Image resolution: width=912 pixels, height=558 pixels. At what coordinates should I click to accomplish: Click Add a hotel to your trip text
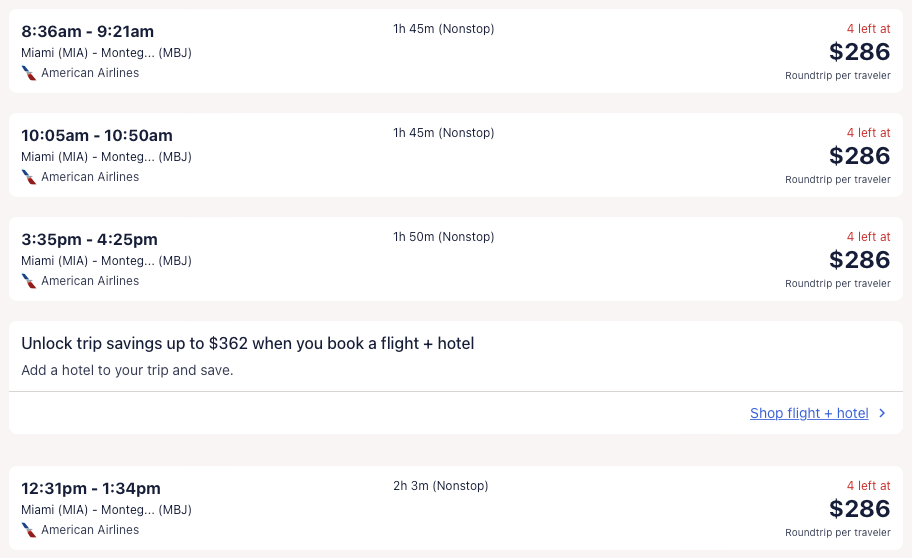click(127, 370)
